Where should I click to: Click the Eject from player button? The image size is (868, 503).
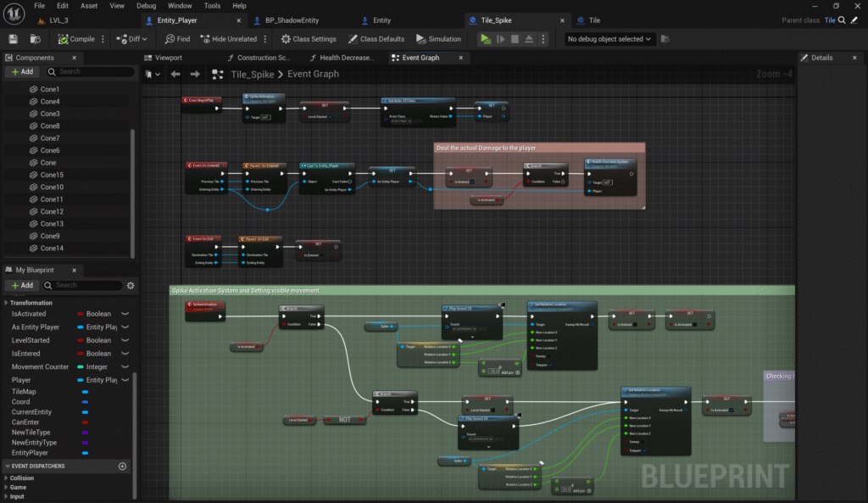click(529, 39)
